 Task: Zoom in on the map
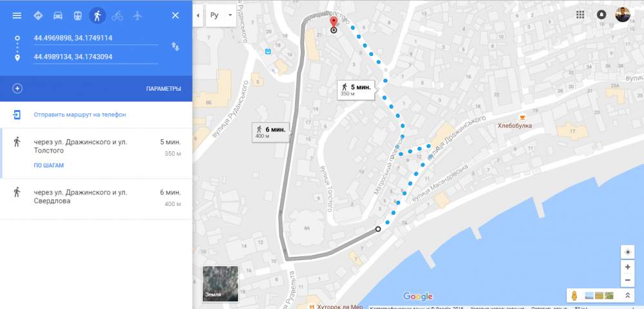[x=627, y=267]
